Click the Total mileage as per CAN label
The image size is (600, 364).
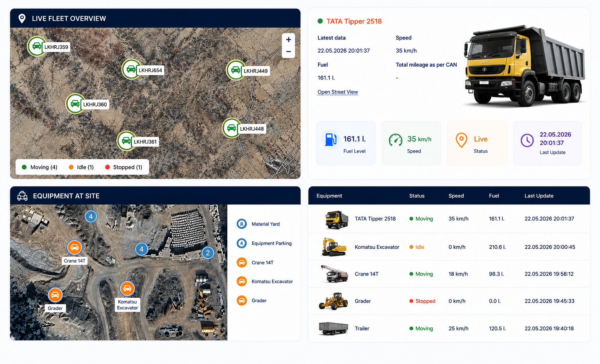coord(426,65)
